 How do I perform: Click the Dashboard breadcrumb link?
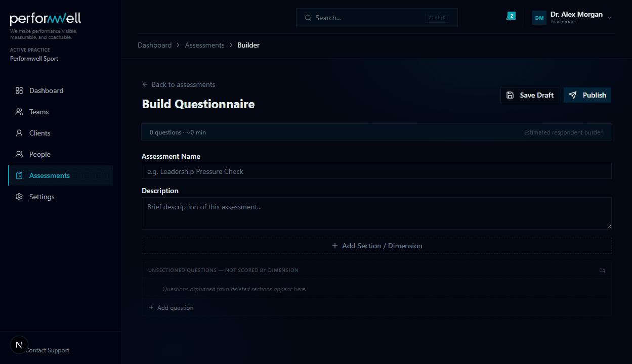pos(155,45)
